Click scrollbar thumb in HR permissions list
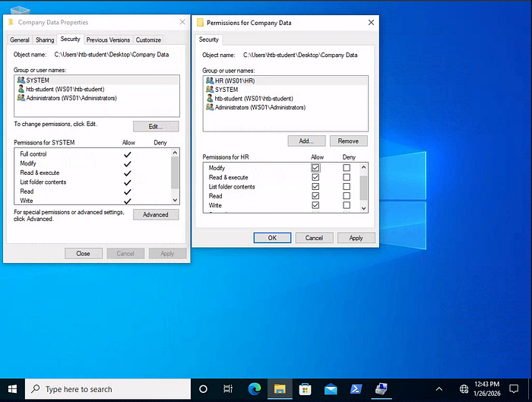The image size is (532, 402). click(363, 188)
